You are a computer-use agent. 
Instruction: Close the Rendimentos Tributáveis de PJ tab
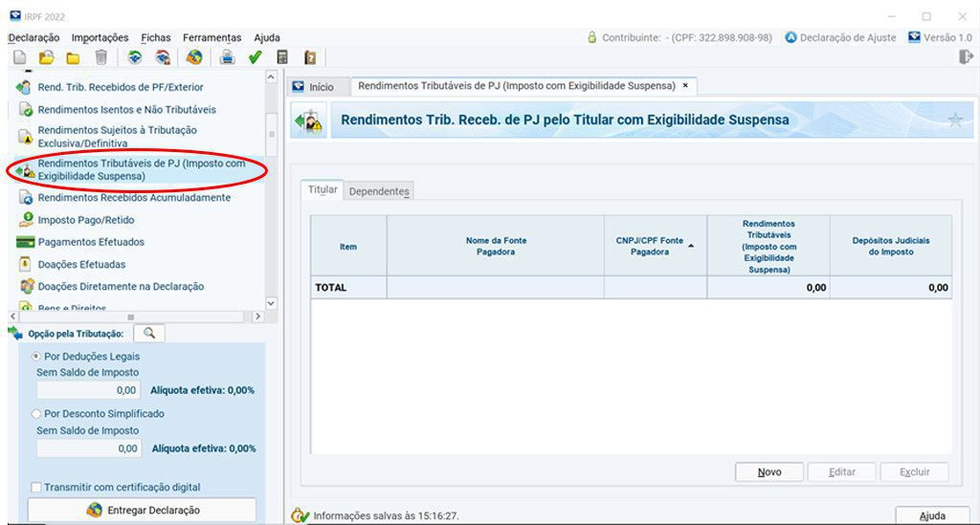pos(685,85)
